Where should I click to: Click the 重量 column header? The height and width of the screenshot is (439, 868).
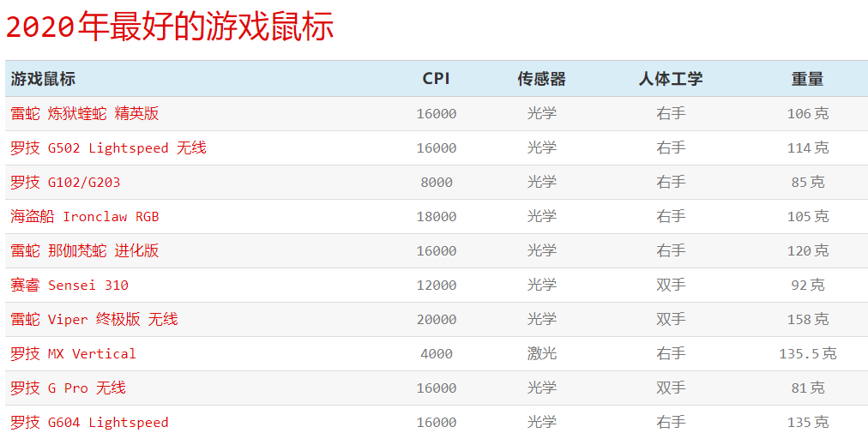807,79
